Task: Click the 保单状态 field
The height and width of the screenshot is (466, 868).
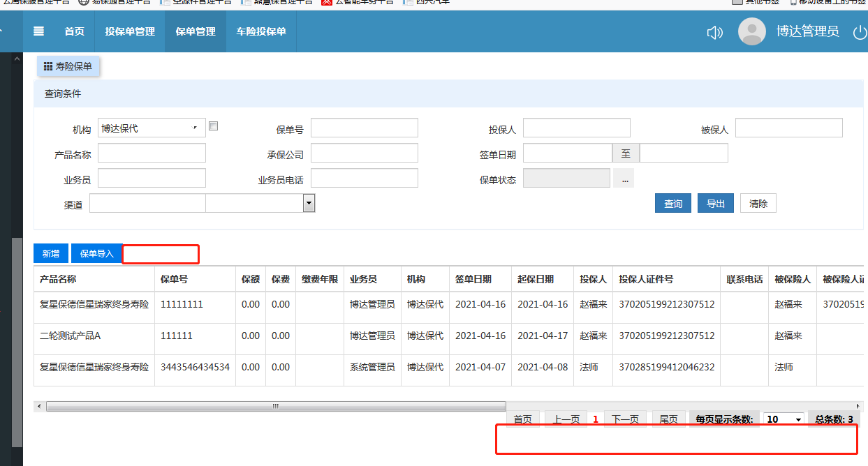Action: pyautogui.click(x=566, y=178)
